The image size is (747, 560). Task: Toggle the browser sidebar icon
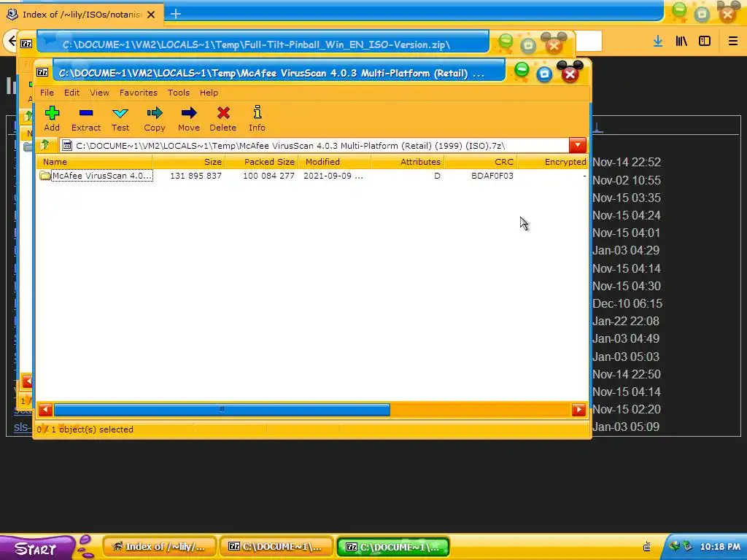705,41
